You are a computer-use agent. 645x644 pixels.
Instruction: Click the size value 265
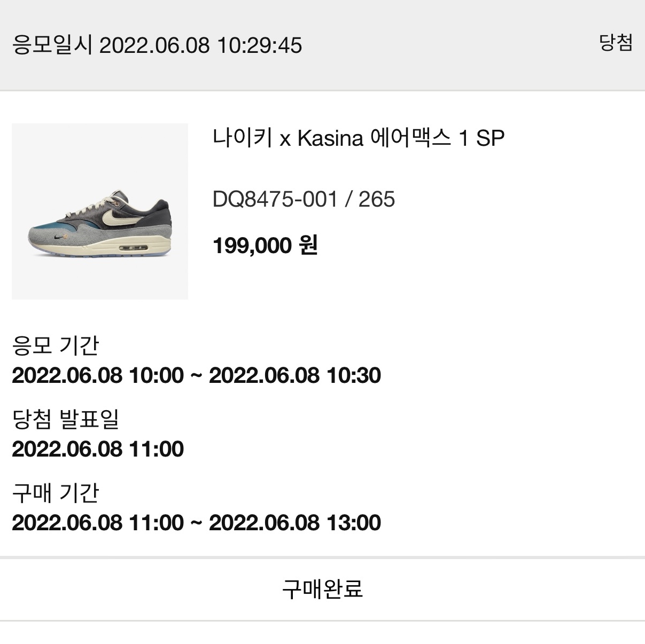tap(377, 200)
